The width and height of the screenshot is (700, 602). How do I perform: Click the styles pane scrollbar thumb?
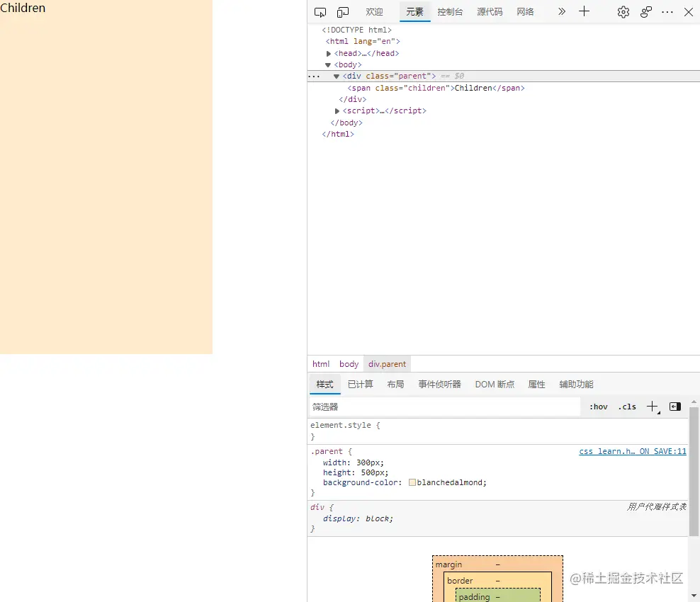[694, 471]
